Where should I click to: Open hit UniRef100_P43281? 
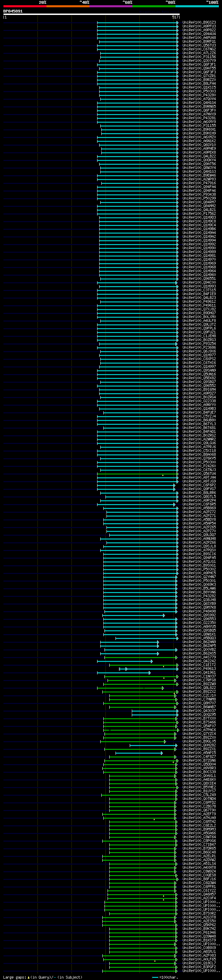coord(199,118)
